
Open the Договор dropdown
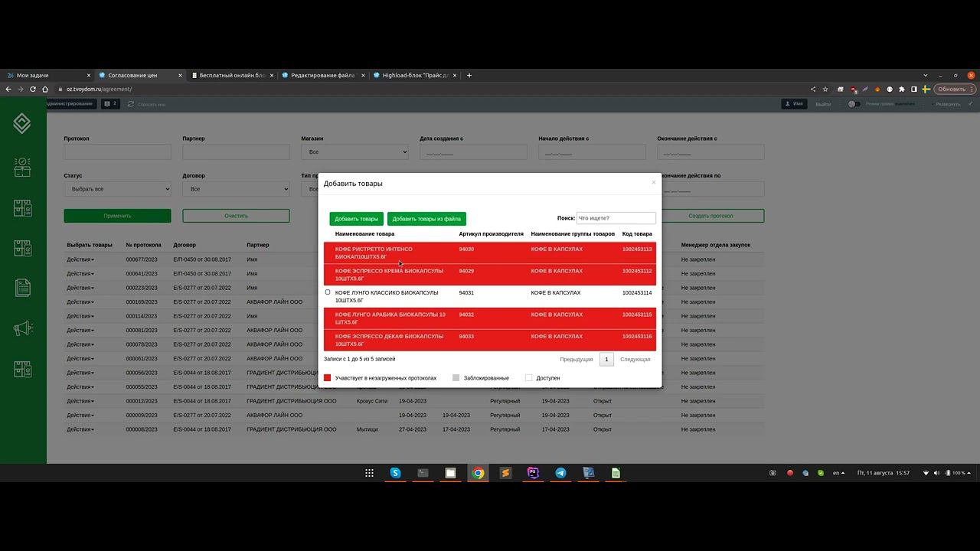236,189
